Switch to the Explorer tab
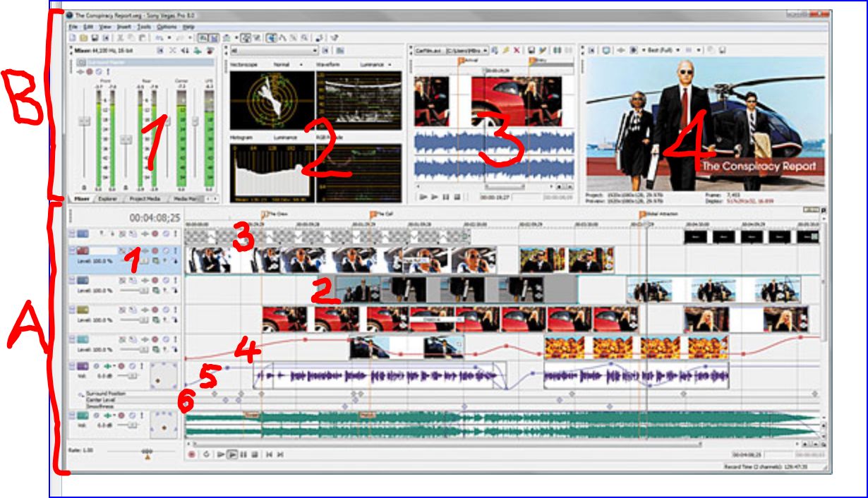Image resolution: width=868 pixels, height=498 pixels. coord(108,199)
